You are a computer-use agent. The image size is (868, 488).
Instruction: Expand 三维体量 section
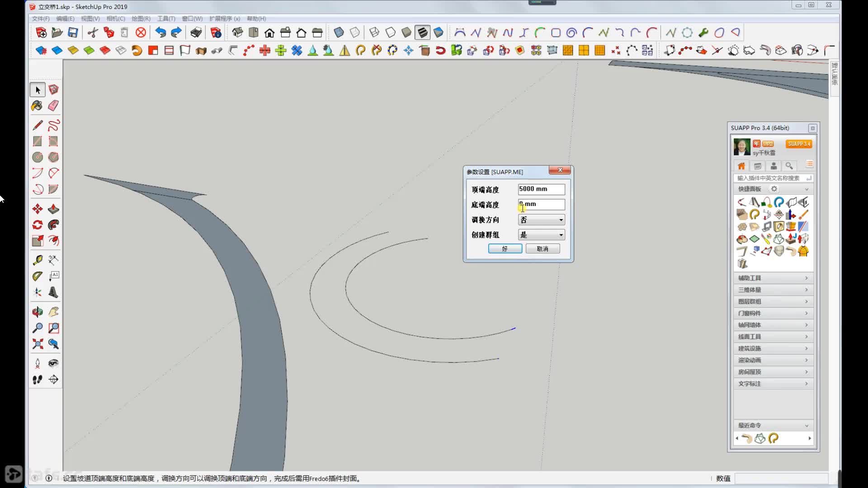[x=773, y=290]
